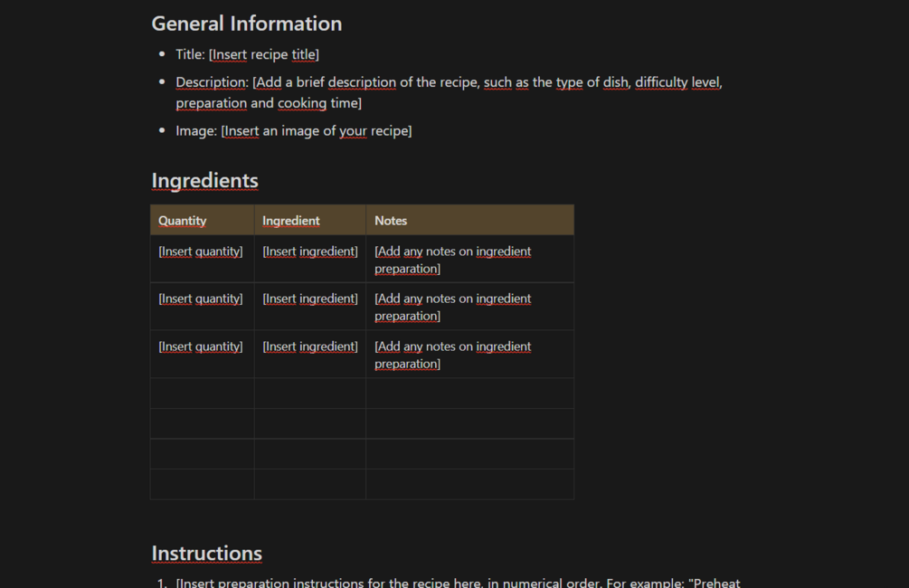Screen dimensions: 909x588
Task: Click the "[Insert recipe title]" placeholder text
Action: tap(263, 54)
